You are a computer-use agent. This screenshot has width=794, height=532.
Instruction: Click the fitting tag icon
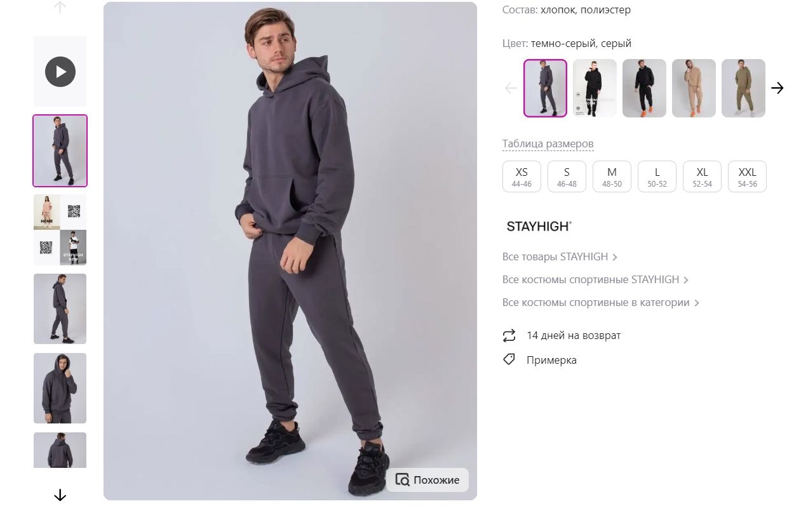[509, 360]
